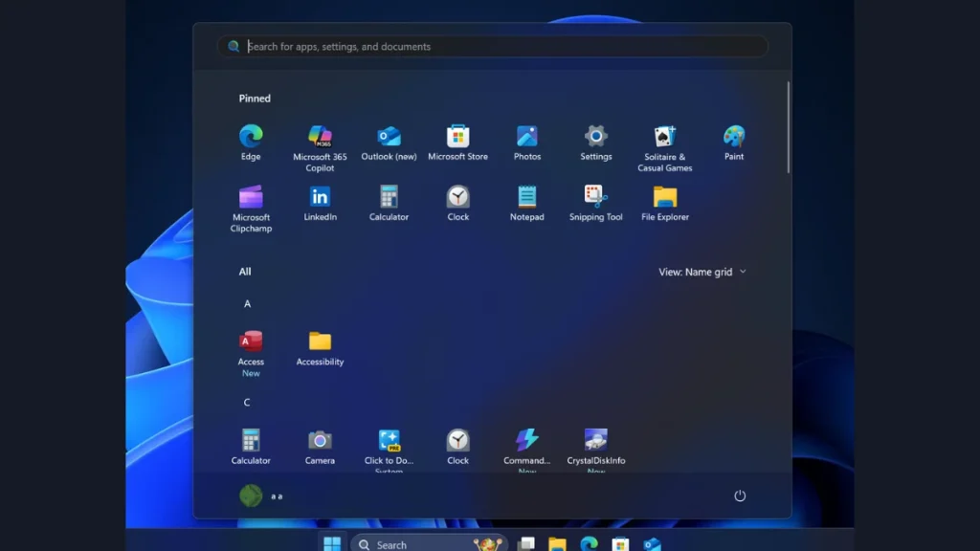Open the Paint app
Screen dimensions: 980x551
734,143
